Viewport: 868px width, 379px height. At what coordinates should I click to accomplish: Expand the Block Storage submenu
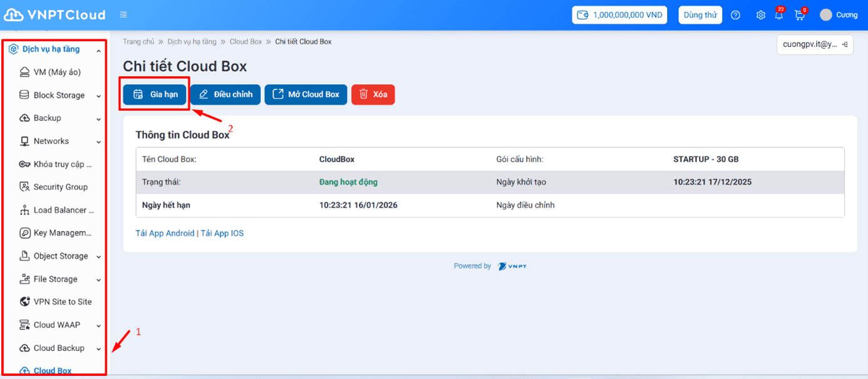coord(98,96)
